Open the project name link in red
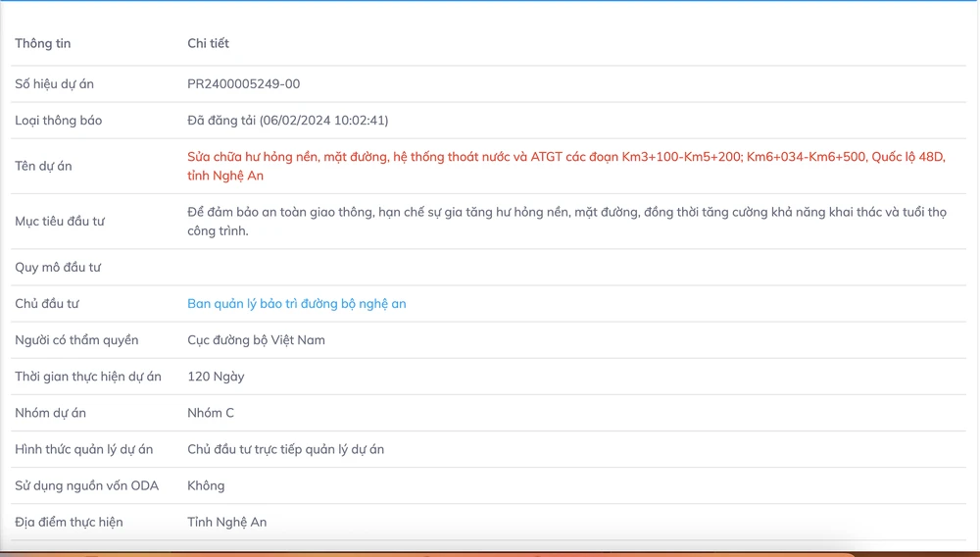Viewport: 980px width, 557px height. click(x=566, y=167)
